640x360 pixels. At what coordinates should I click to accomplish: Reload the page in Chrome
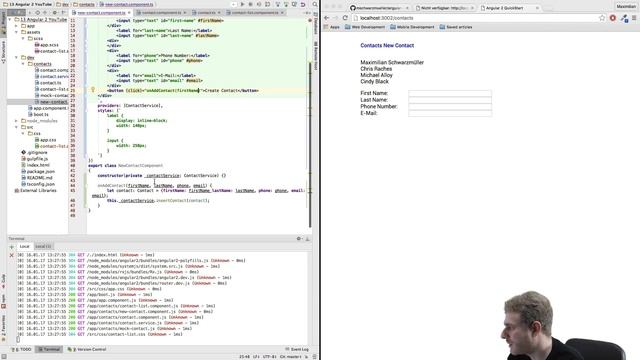(x=345, y=18)
